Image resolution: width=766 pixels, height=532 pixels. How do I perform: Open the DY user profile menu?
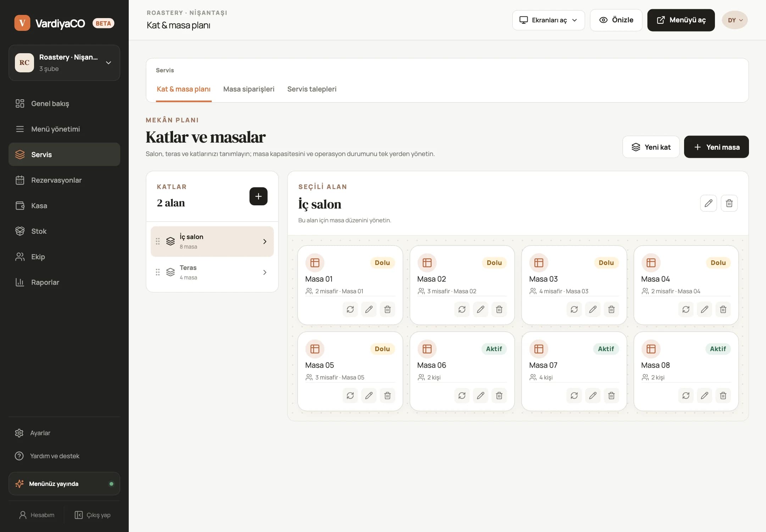tap(735, 20)
